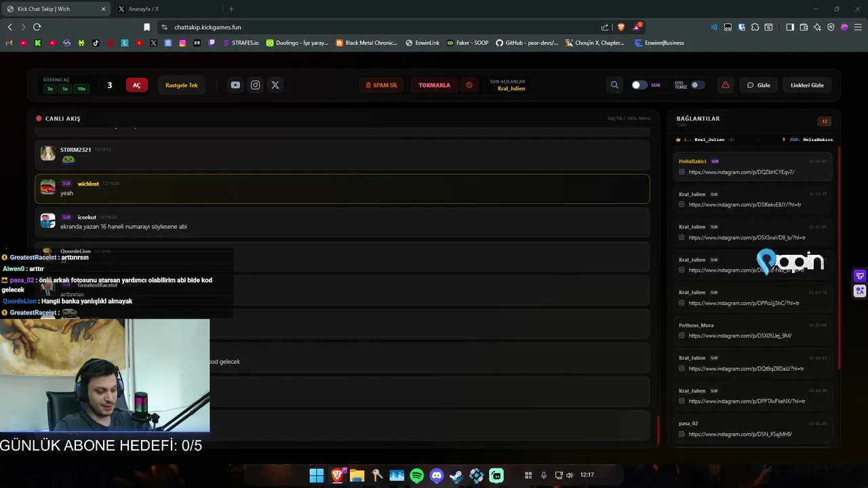Click the red link count badge 12
Screen dimensions: 868x488
[825, 121]
